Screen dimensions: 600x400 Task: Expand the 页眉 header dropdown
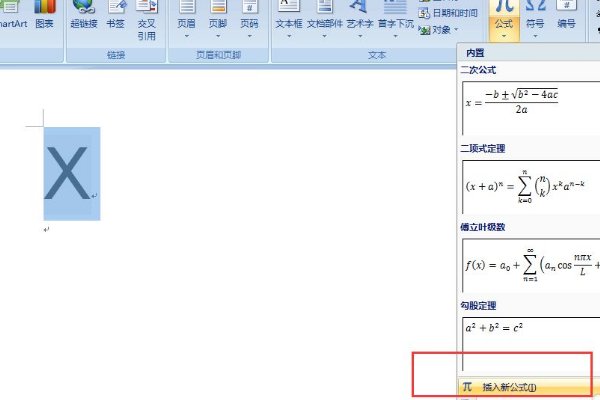187,35
